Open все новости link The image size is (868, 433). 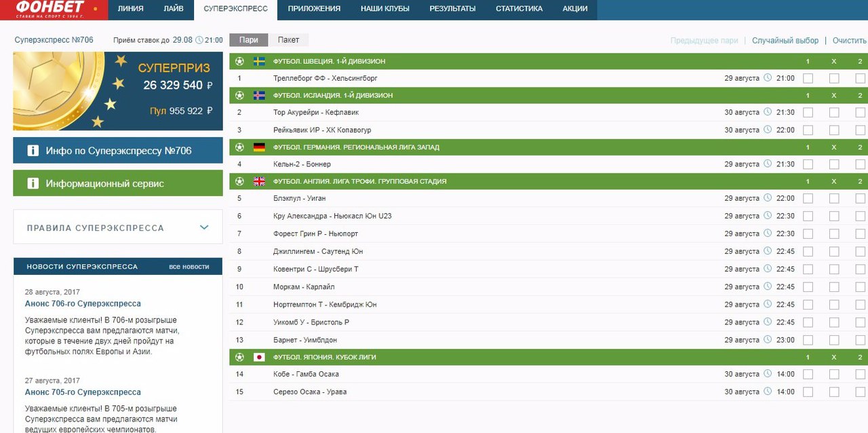[189, 267]
